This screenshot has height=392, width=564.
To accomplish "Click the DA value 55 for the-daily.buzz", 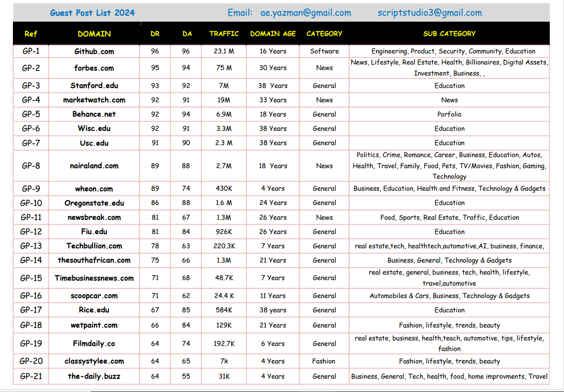I will click(186, 376).
